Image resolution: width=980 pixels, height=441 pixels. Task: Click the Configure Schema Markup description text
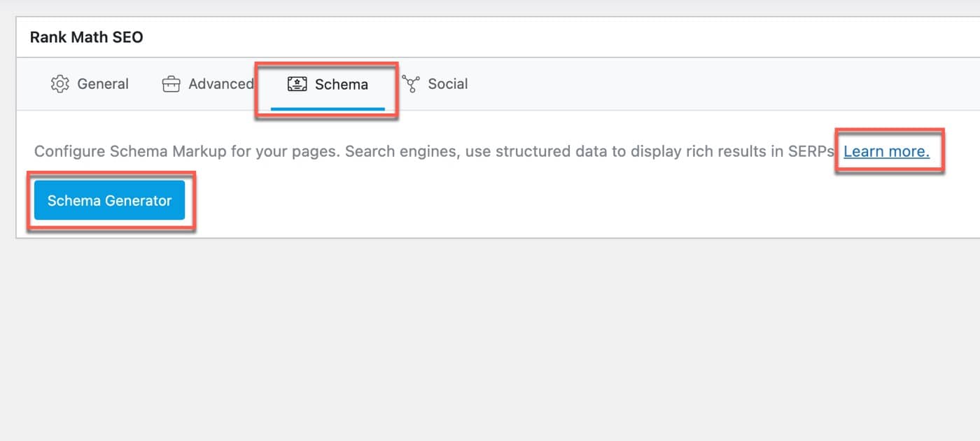(x=434, y=150)
